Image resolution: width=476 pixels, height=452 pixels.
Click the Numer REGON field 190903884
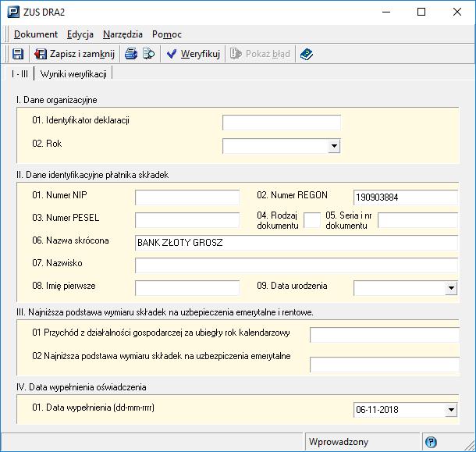point(406,198)
